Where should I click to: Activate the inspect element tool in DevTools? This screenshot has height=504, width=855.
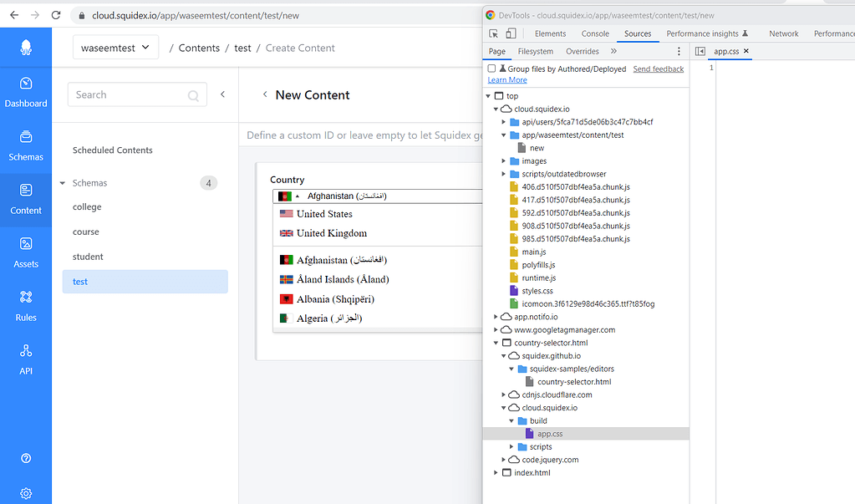pyautogui.click(x=493, y=33)
